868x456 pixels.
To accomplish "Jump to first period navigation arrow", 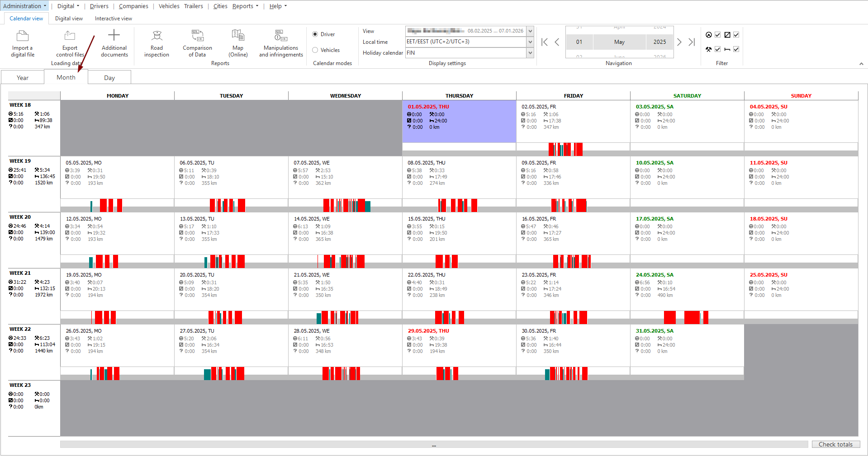I will point(545,42).
